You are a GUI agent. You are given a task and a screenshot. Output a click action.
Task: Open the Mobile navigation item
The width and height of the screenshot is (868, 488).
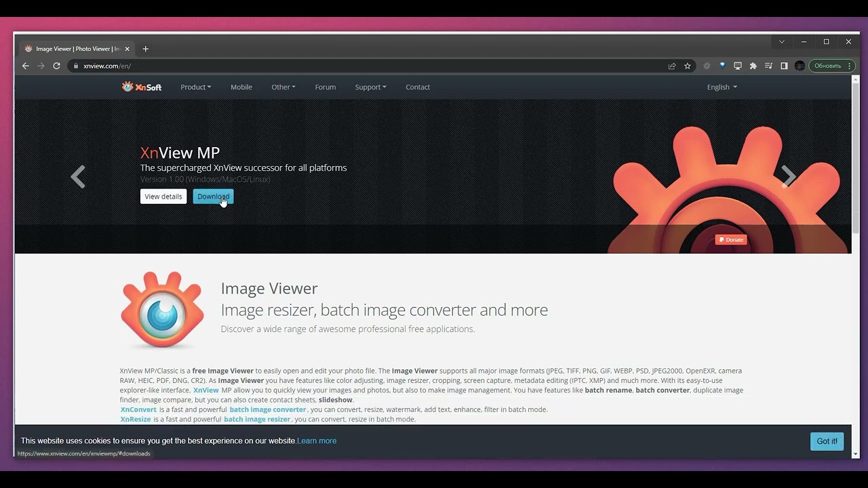pos(241,87)
